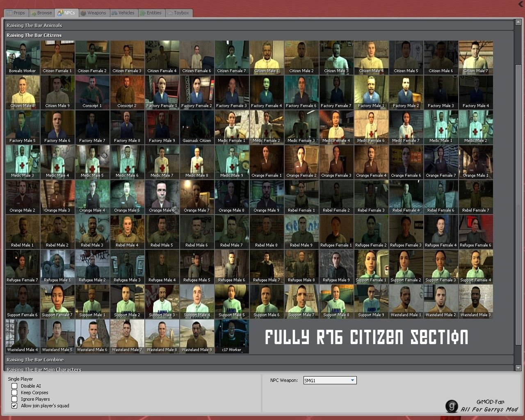Viewport: 525px width, 420px height.
Task: Uncheck Allow join player's squad
Action: click(14, 406)
